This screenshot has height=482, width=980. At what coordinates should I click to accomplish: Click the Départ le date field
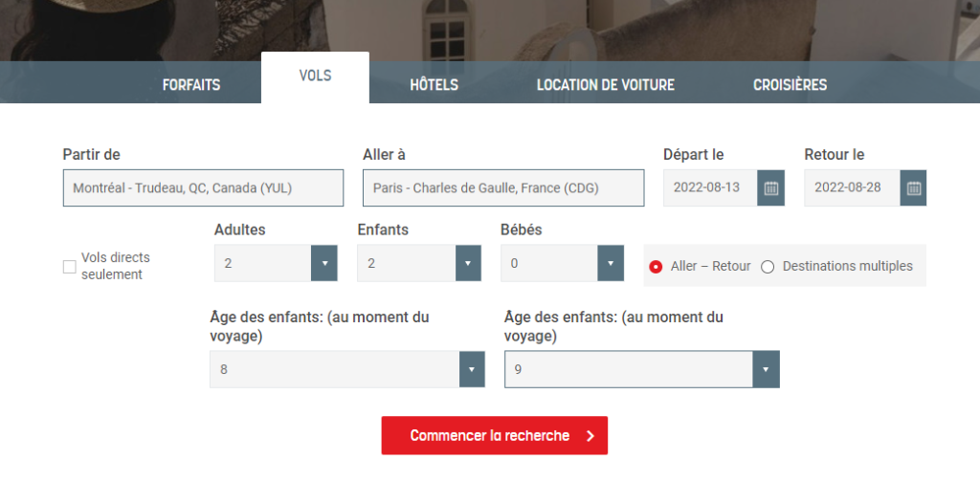pos(709,188)
